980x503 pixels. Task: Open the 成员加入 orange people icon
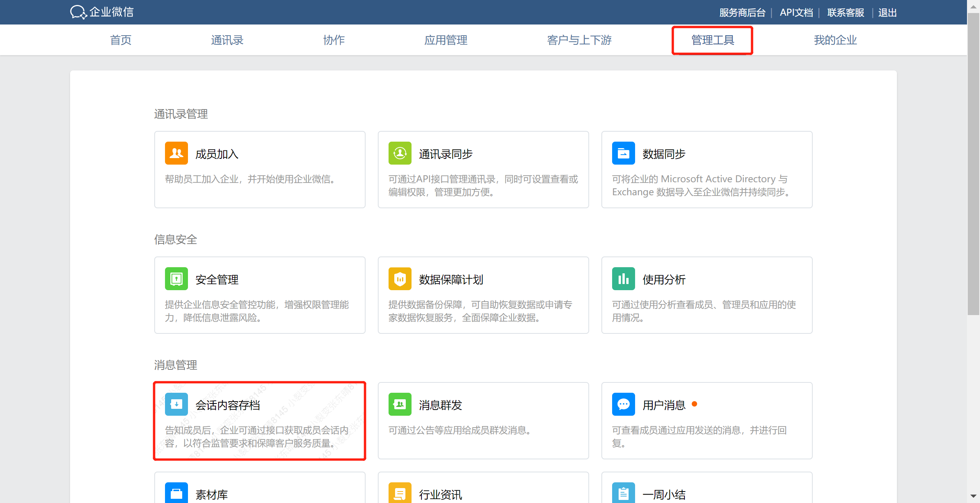pos(176,153)
